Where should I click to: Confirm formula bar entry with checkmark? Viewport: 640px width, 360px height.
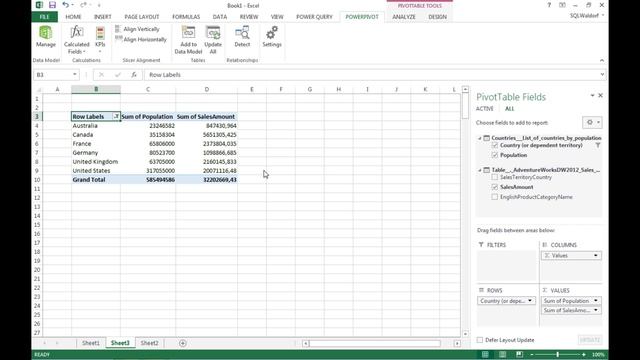(118, 75)
